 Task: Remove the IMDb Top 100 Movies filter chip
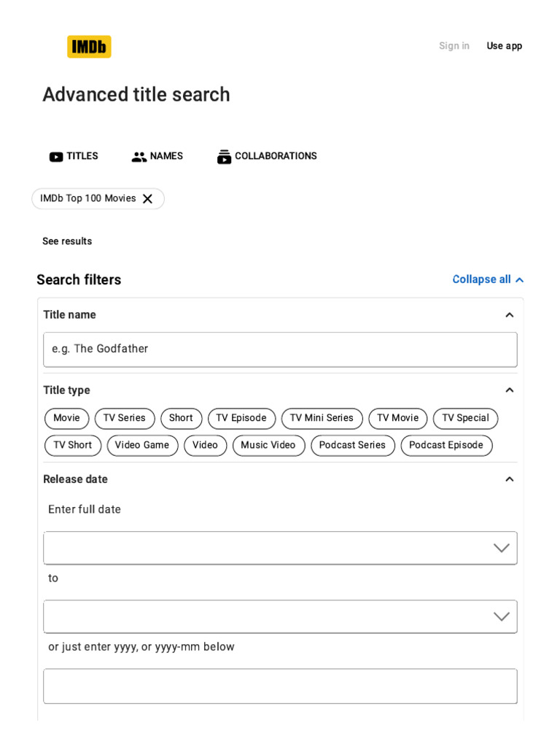pos(147,198)
